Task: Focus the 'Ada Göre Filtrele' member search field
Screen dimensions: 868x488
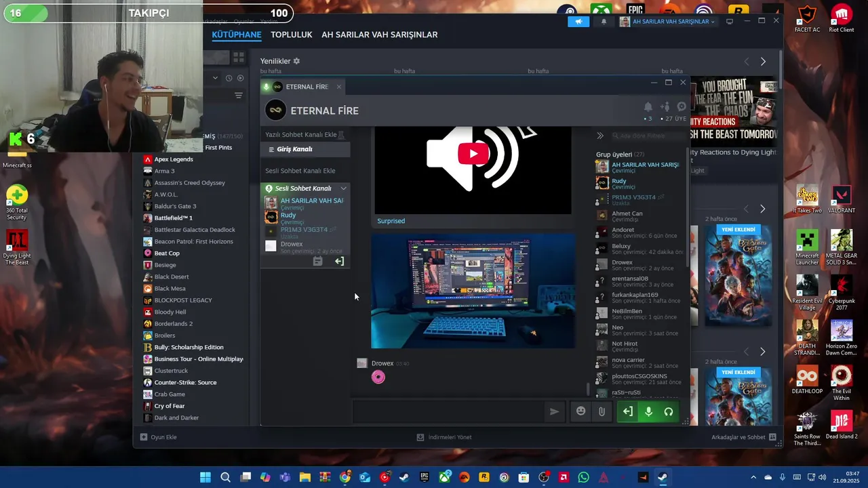Action: 648,136
